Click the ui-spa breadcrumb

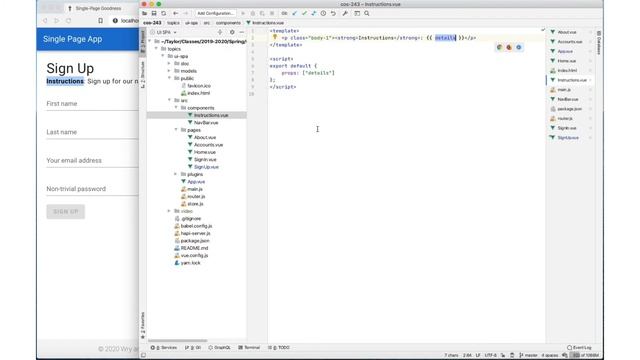coord(191,23)
